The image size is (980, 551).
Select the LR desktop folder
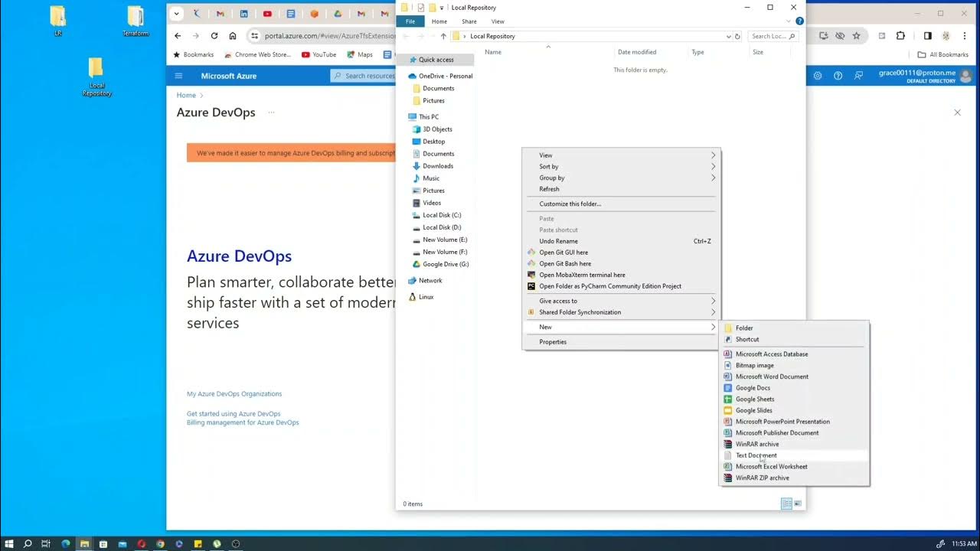[x=57, y=21]
